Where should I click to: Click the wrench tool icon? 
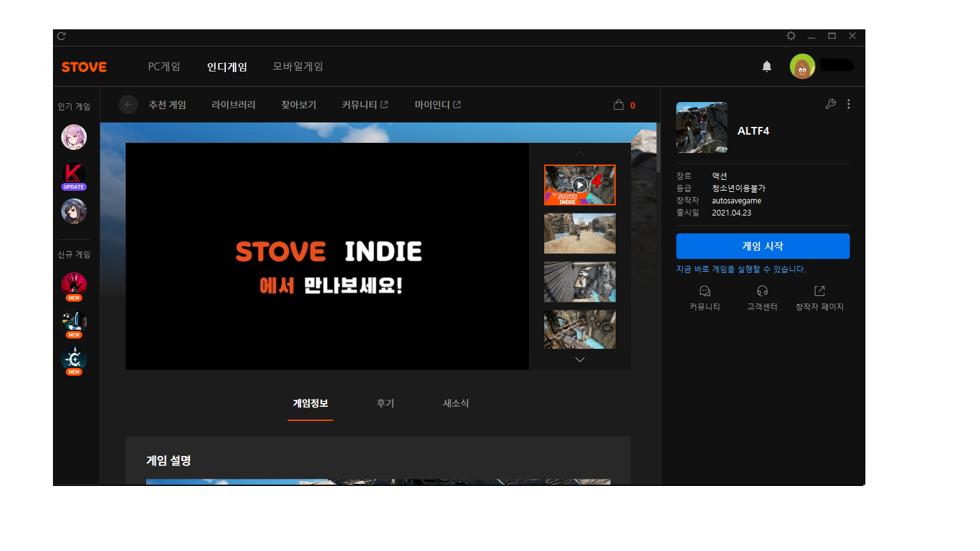click(830, 104)
